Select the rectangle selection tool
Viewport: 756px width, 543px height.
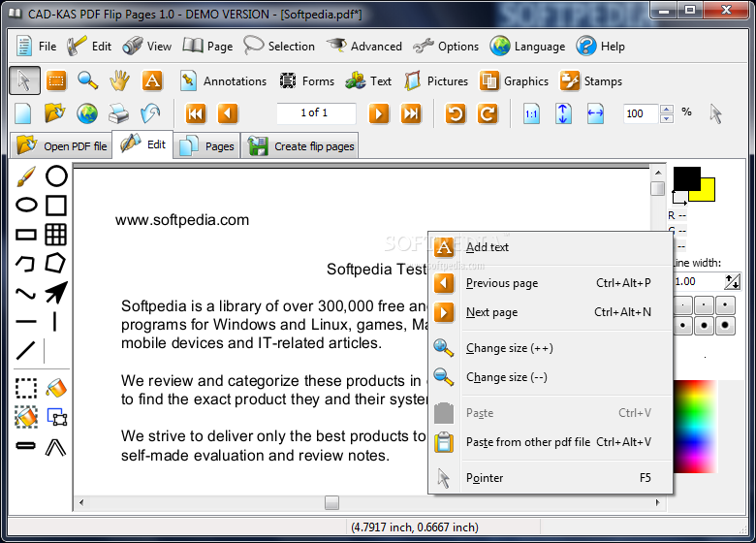(56, 80)
